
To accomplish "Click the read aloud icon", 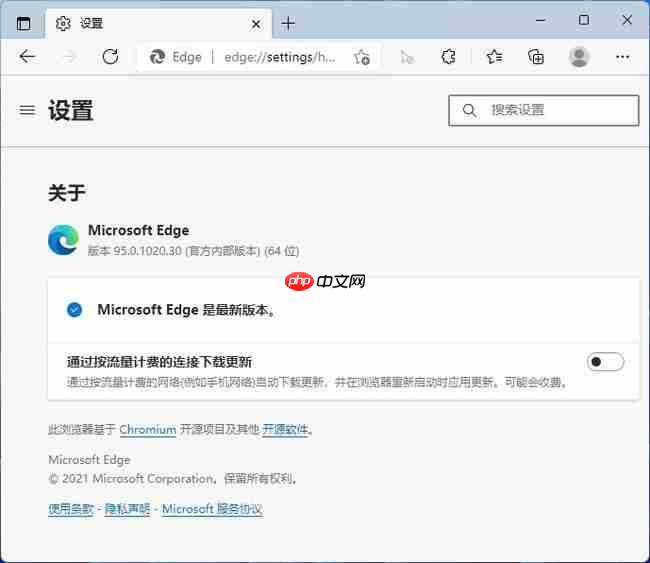I will click(x=406, y=57).
